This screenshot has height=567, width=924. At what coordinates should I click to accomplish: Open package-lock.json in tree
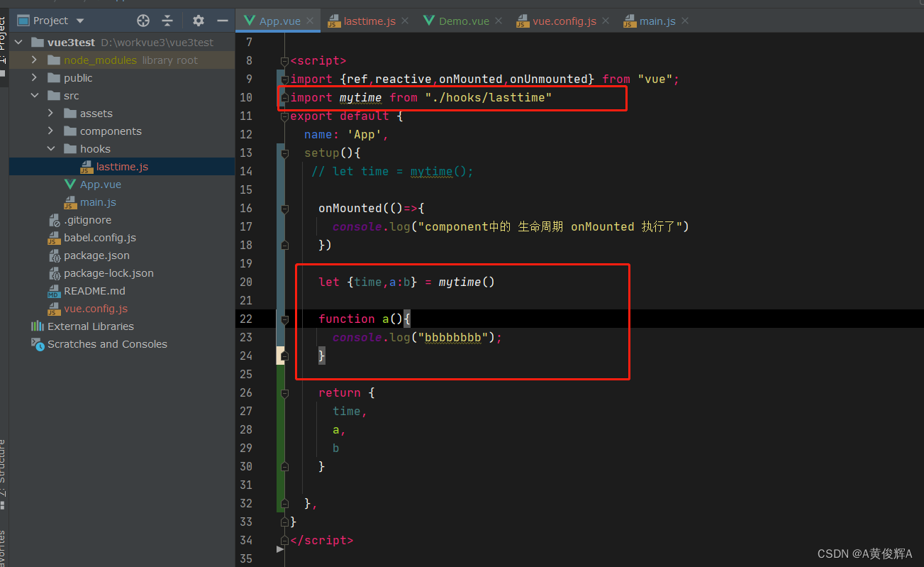point(108,273)
